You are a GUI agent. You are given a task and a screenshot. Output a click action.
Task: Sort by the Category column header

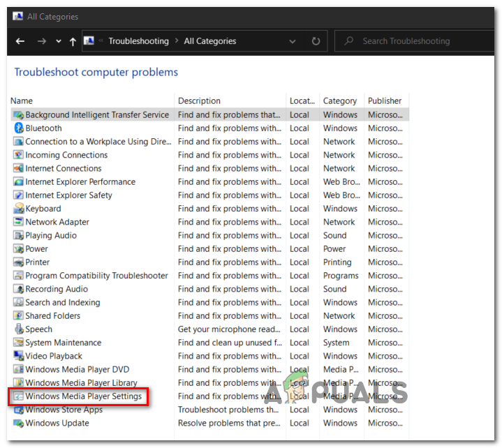click(340, 100)
